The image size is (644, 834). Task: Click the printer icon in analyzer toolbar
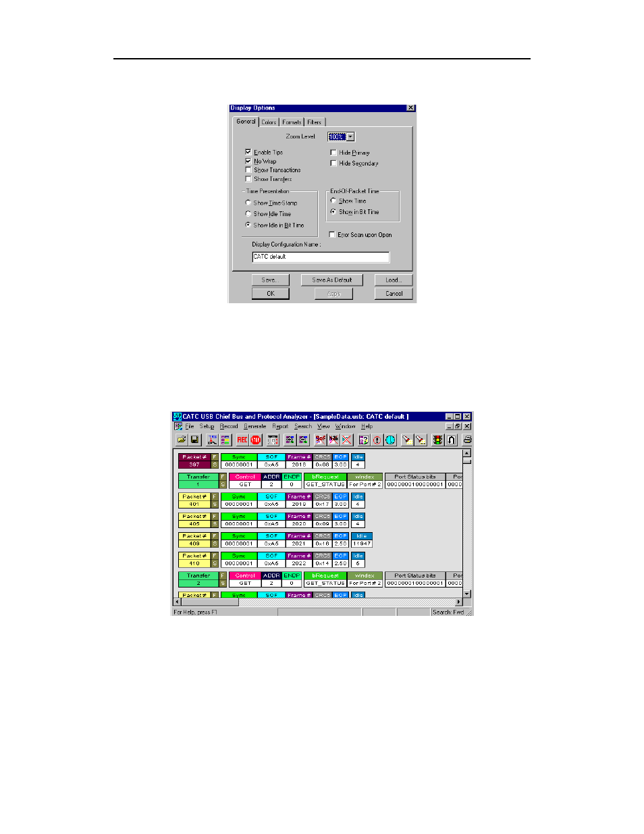467,440
